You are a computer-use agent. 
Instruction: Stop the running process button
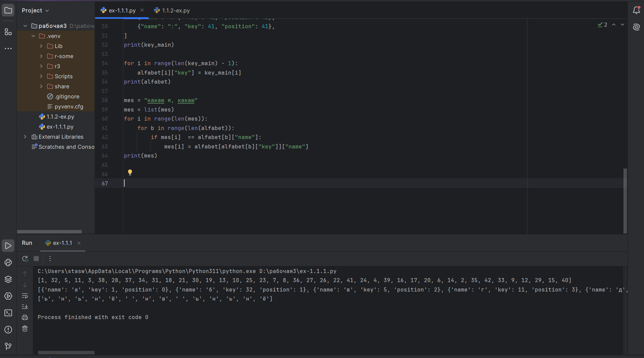36,259
